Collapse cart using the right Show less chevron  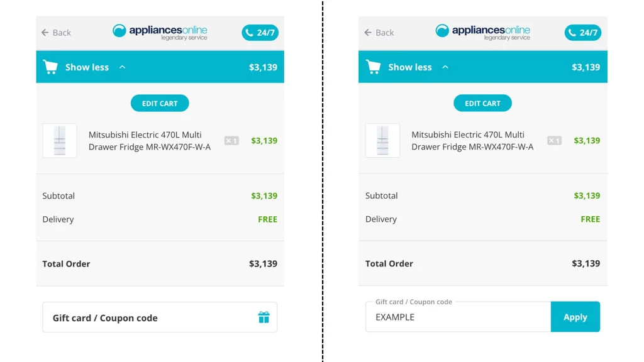[445, 67]
